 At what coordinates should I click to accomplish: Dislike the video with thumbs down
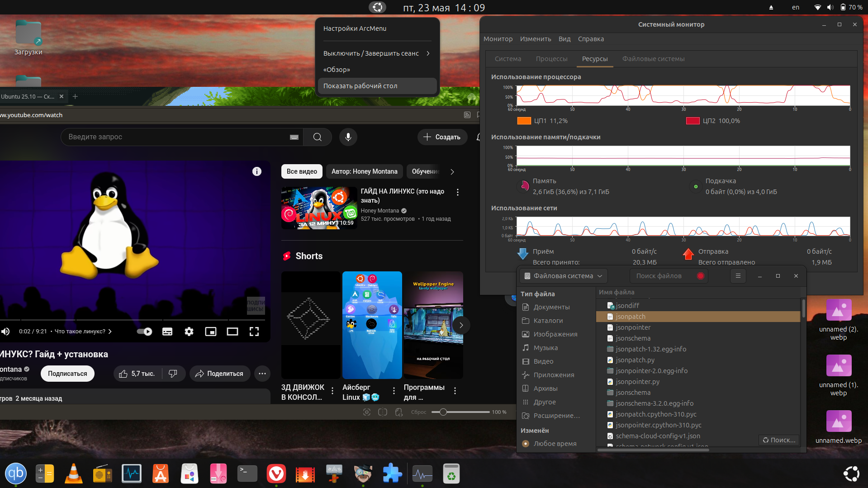click(173, 374)
